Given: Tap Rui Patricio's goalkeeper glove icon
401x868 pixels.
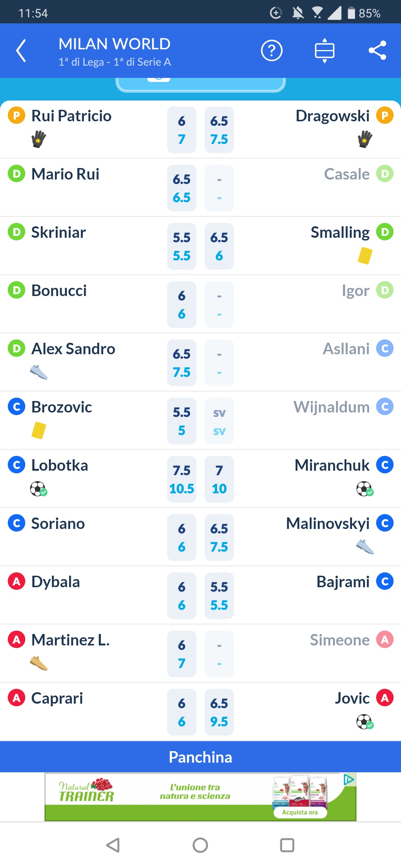Looking at the screenshot, I should 39,139.
